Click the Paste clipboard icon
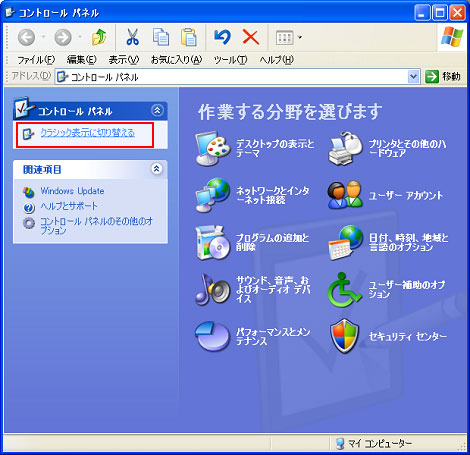This screenshot has height=455, width=470. point(189,37)
